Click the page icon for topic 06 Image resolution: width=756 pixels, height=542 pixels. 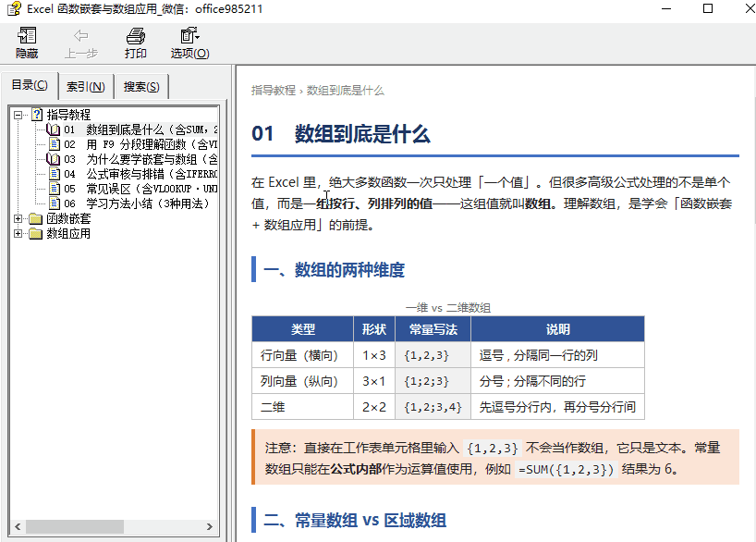[x=55, y=203]
